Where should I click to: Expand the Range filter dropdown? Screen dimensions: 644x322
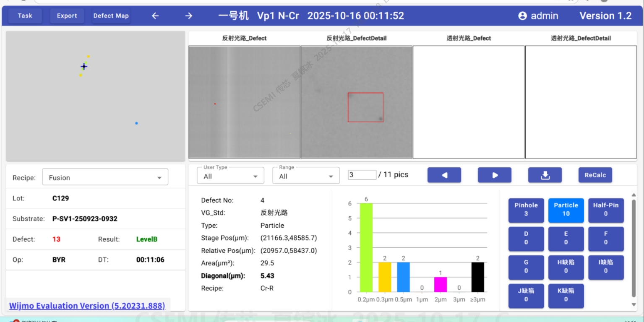(x=306, y=176)
